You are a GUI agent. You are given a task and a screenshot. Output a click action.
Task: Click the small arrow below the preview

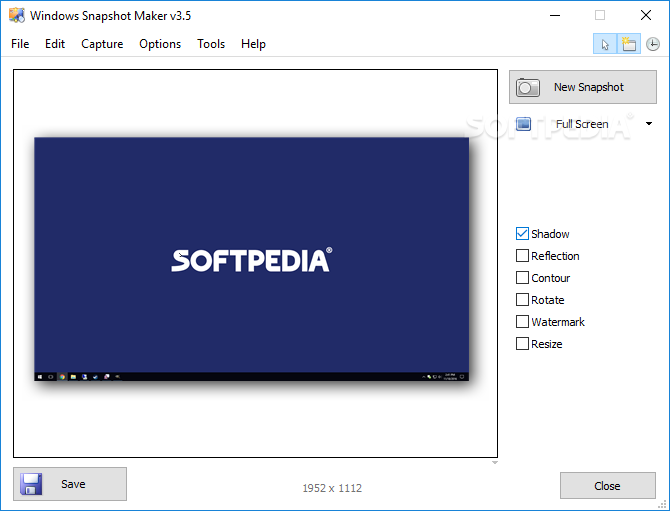click(x=494, y=462)
